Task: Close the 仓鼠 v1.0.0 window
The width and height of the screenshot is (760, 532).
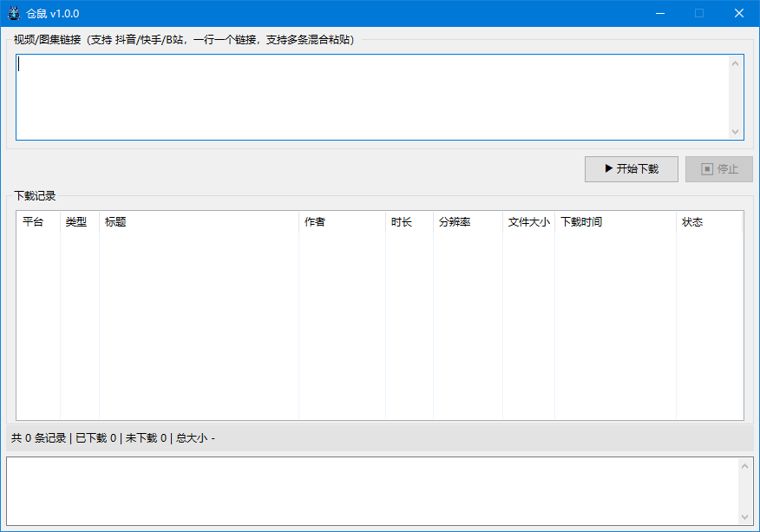Action: [x=738, y=13]
